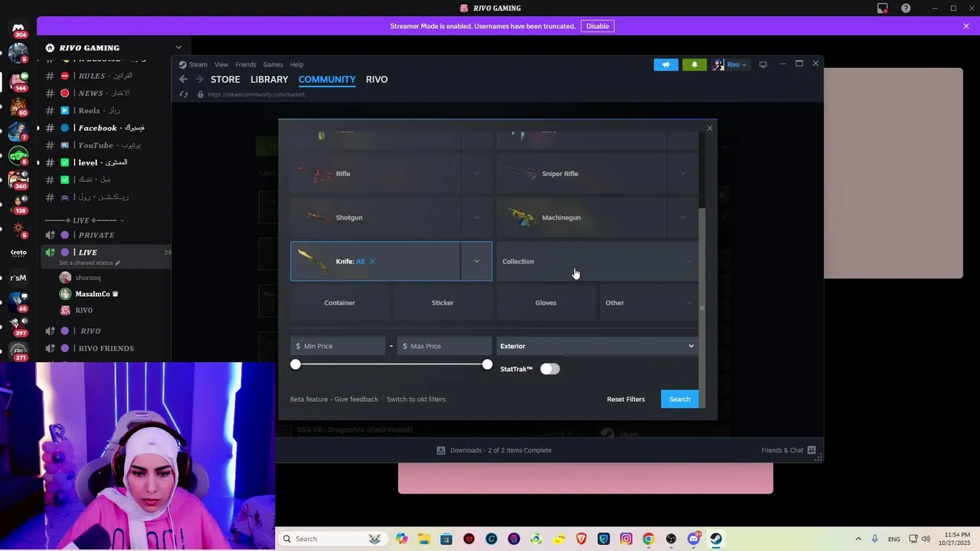Open the Rifle weapon category
This screenshot has width=980, height=551.
click(x=375, y=174)
